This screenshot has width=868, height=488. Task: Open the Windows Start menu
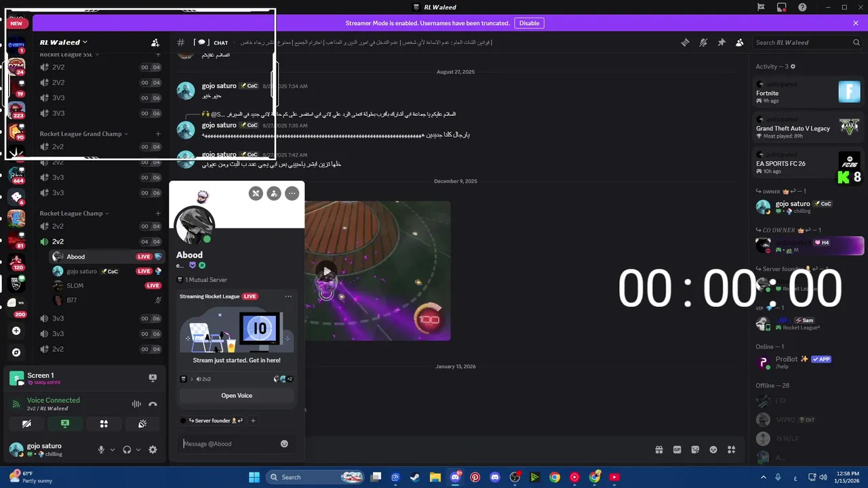(254, 477)
